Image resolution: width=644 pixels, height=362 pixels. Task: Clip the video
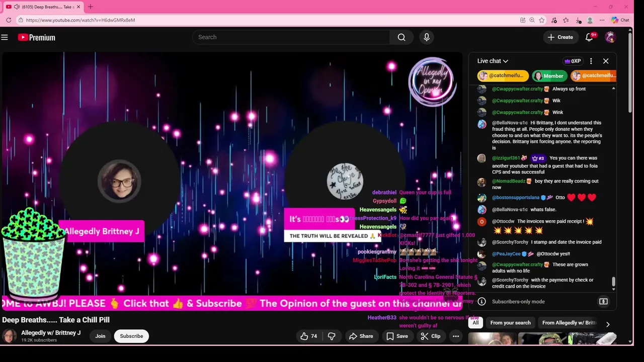point(431,336)
